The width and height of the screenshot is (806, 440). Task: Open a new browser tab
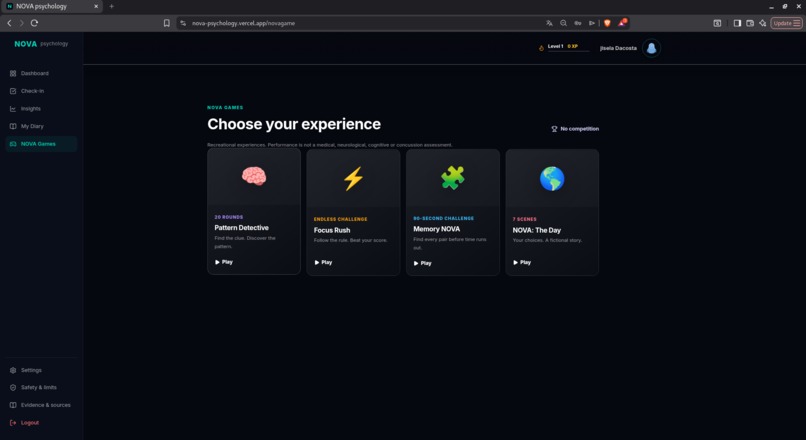tap(112, 6)
